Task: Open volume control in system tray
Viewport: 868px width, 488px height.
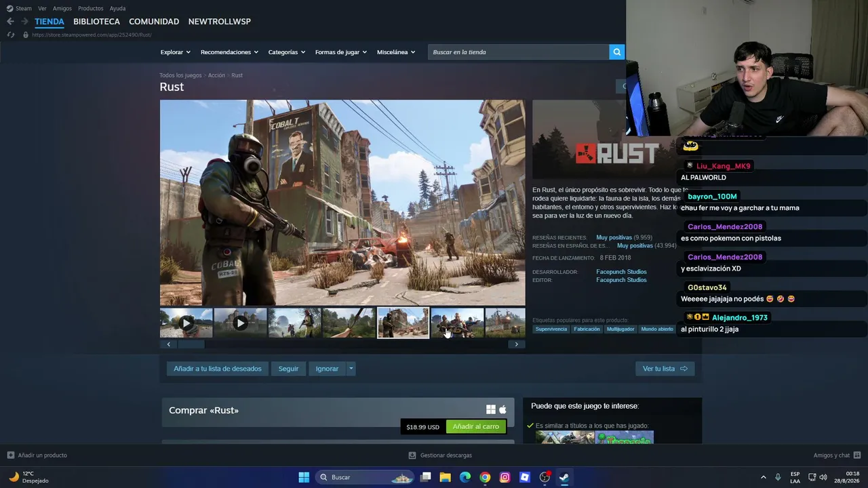Action: coord(823,477)
